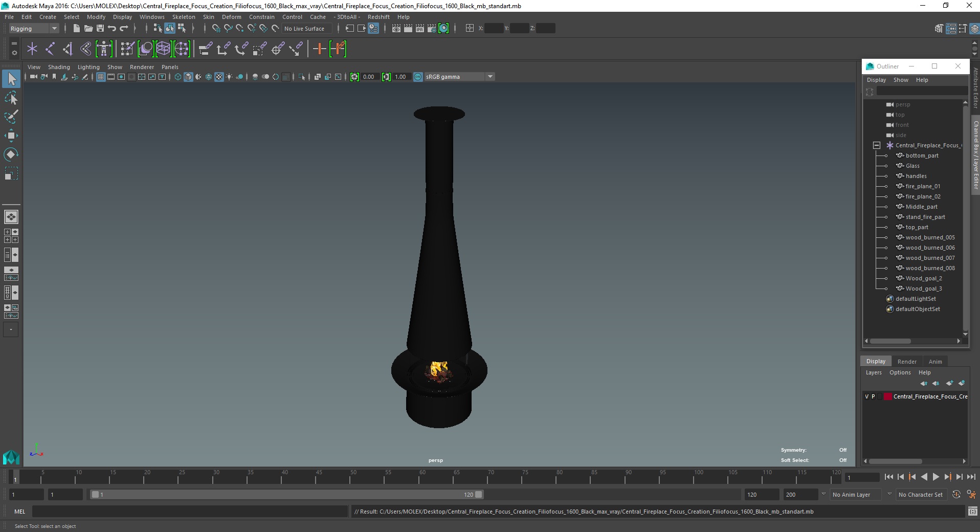
Task: Open the IPR render icon
Action: click(x=420, y=29)
